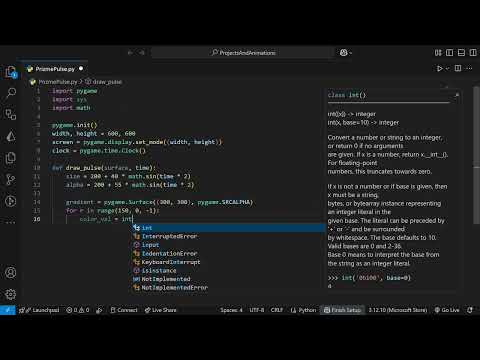Open the Search view magnifier icon
Image resolution: width=480 pixels, height=360 pixels.
(11, 93)
